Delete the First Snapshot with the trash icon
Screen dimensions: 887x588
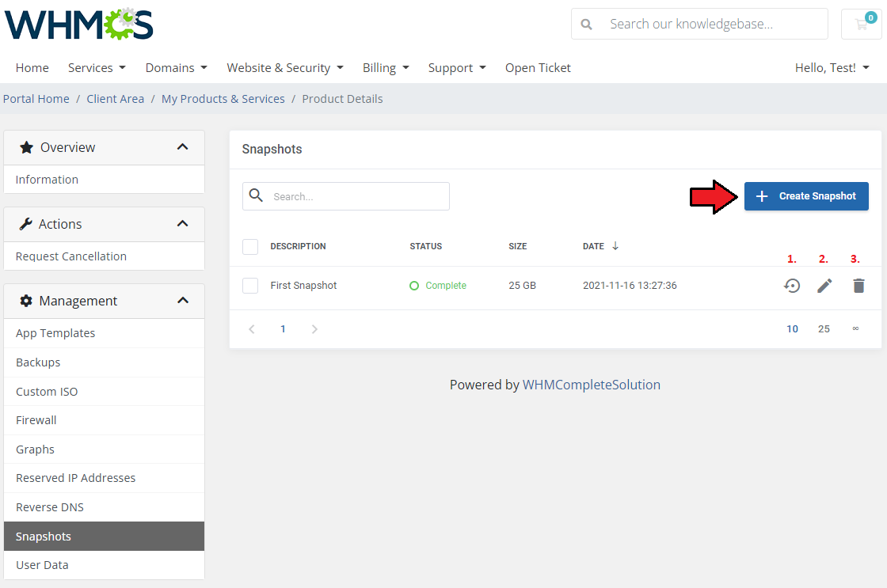click(858, 286)
